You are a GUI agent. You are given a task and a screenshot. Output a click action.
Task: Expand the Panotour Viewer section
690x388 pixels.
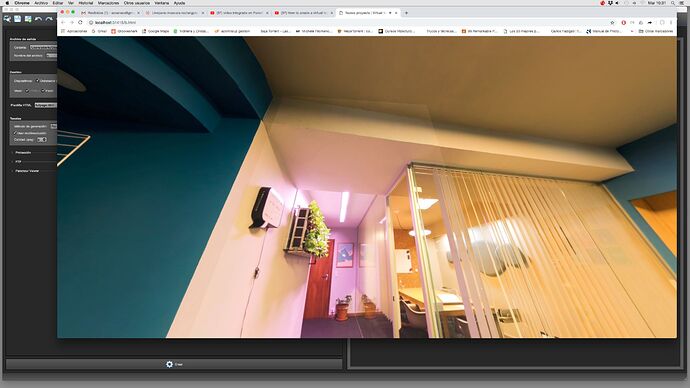coord(27,171)
